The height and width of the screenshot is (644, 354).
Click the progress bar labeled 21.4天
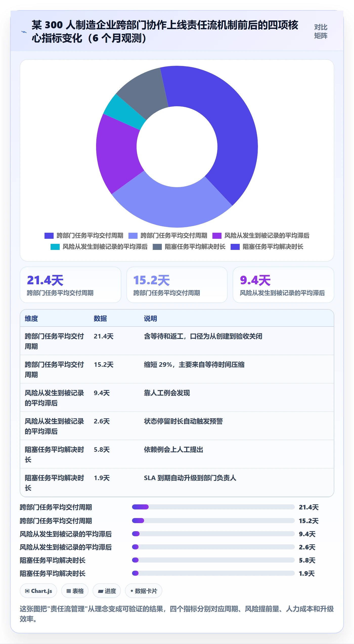pos(213,507)
